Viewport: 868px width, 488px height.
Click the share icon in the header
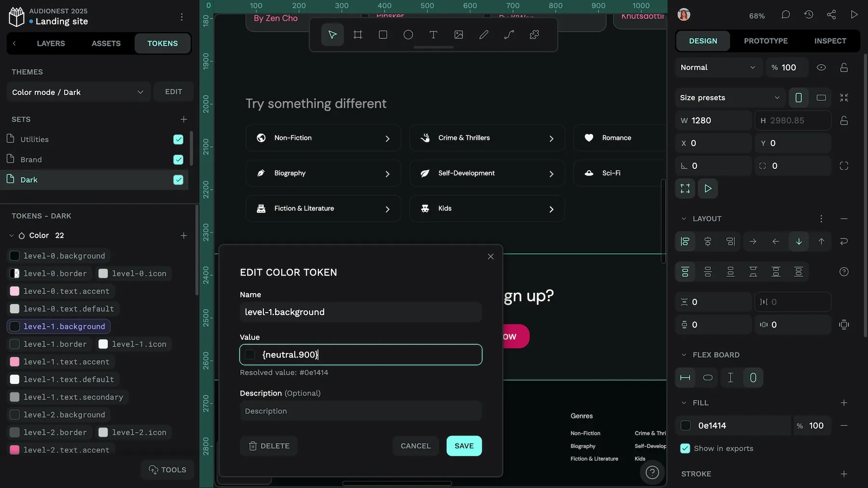click(831, 15)
